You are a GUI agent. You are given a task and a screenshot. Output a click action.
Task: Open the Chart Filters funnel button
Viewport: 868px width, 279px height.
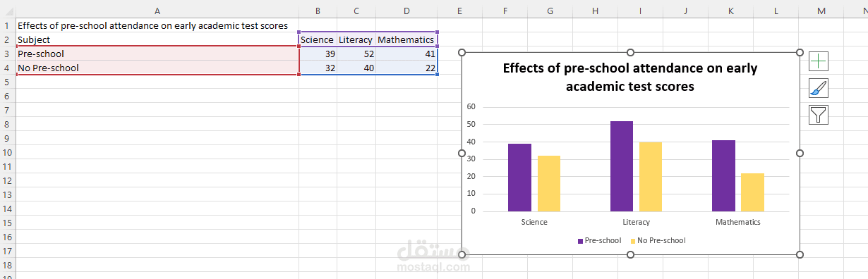click(x=819, y=115)
